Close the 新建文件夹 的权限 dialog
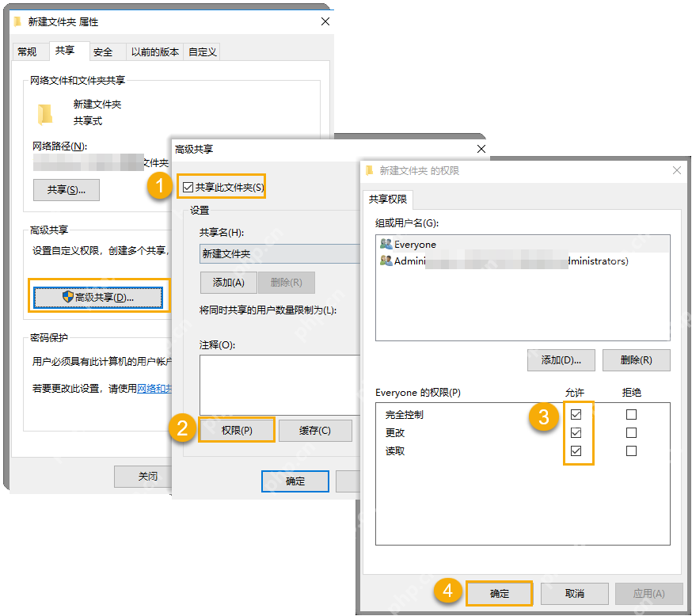This screenshot has height=616, width=692. tap(676, 170)
